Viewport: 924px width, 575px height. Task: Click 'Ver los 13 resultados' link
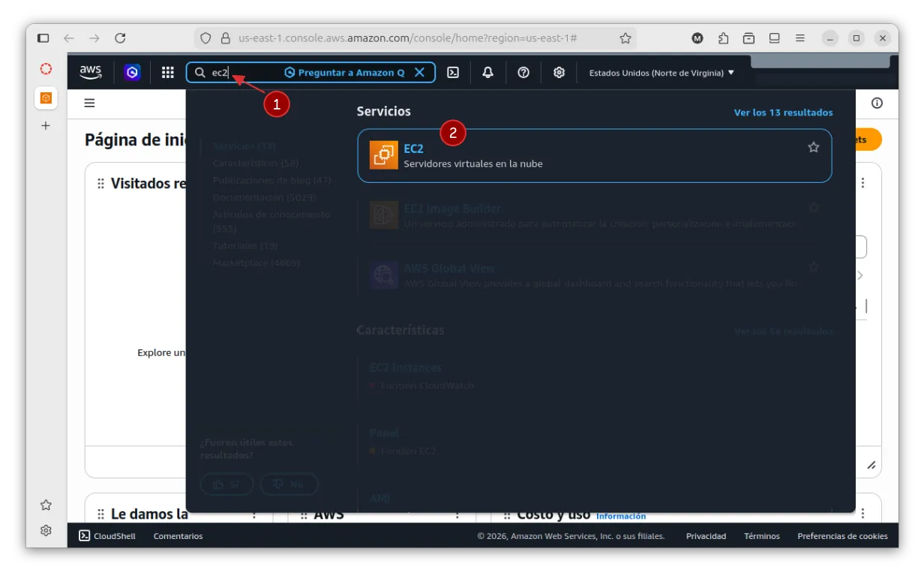click(783, 112)
